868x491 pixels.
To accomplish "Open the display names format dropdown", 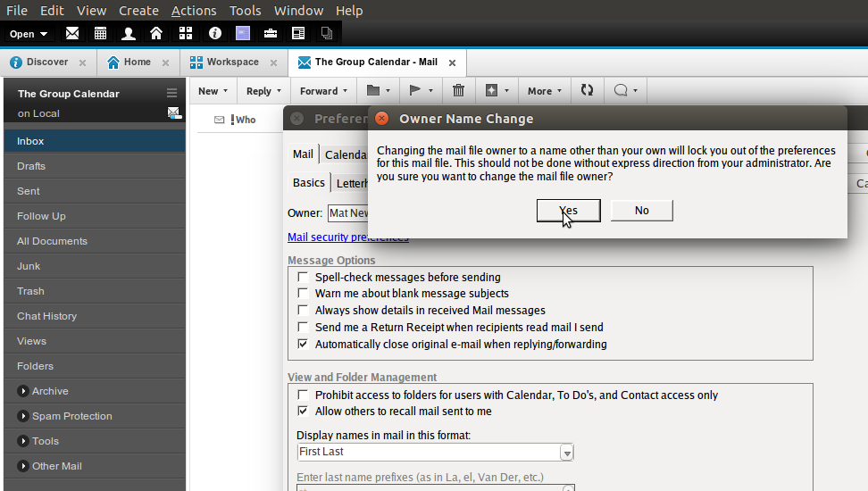I will [x=566, y=453].
